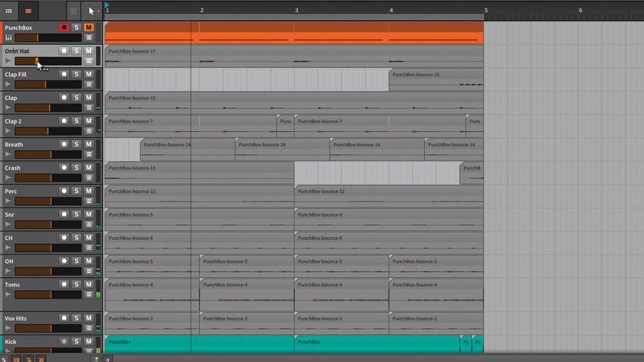Select the first PunchBox-bounce-12 clip
Screen dimensions: 644x362
[x=199, y=196]
